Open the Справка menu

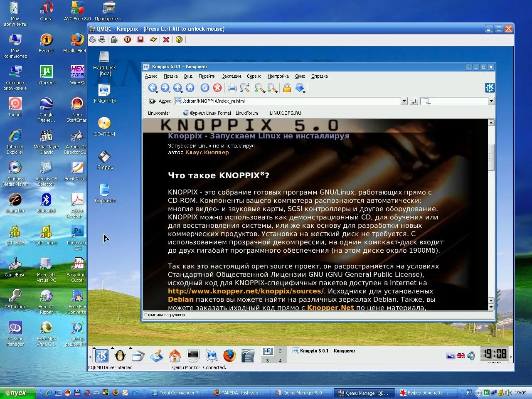click(320, 76)
